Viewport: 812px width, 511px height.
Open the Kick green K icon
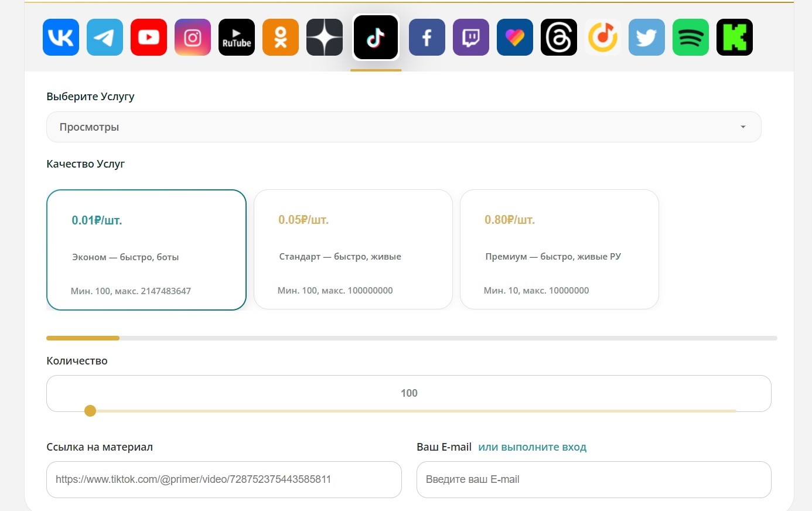(735, 38)
